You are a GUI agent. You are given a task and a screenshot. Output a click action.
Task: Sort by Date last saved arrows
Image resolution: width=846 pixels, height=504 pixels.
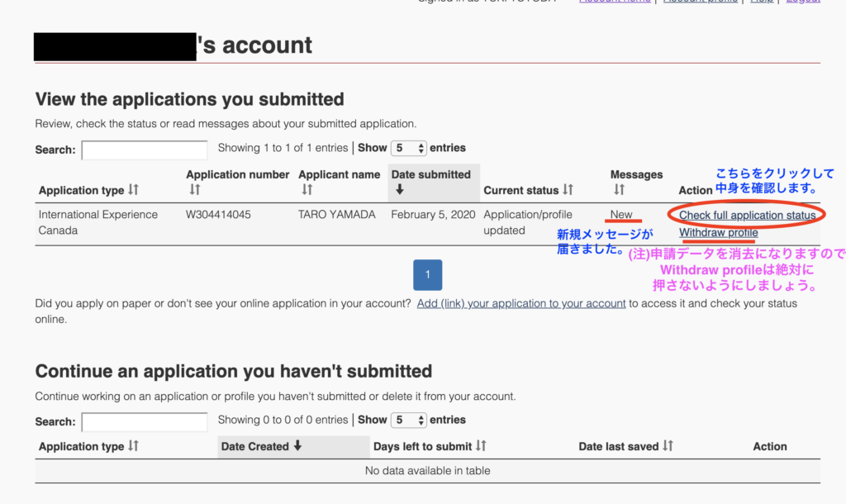pyautogui.click(x=668, y=445)
